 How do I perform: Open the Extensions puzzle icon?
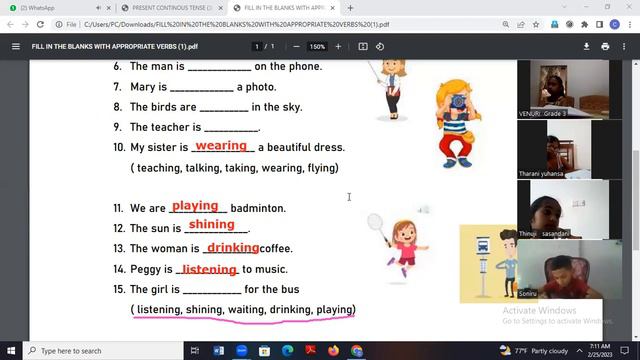pyautogui.click(x=584, y=24)
